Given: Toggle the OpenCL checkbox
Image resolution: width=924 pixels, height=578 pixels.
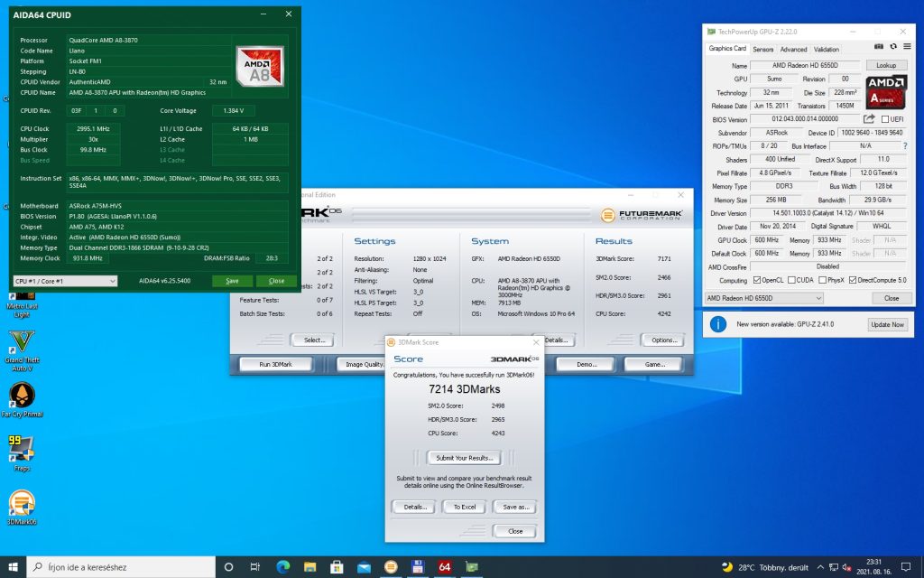Looking at the screenshot, I should click(757, 280).
